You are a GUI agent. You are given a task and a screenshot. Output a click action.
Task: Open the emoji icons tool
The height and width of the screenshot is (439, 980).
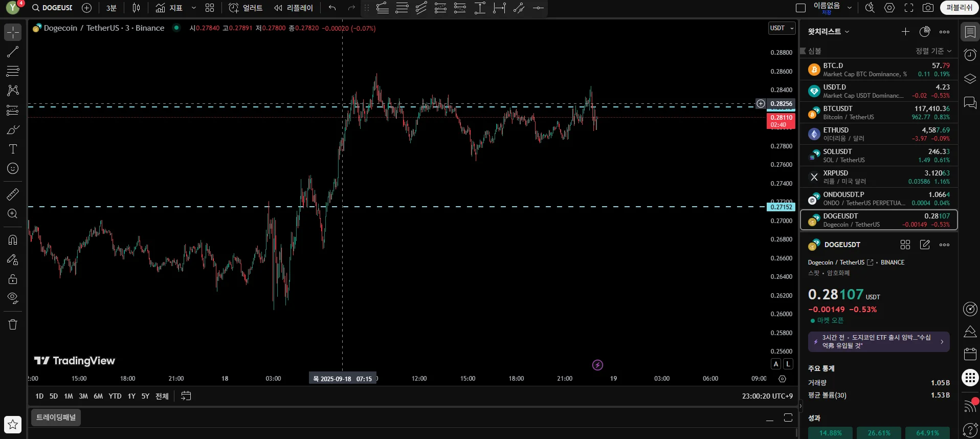[x=13, y=168]
